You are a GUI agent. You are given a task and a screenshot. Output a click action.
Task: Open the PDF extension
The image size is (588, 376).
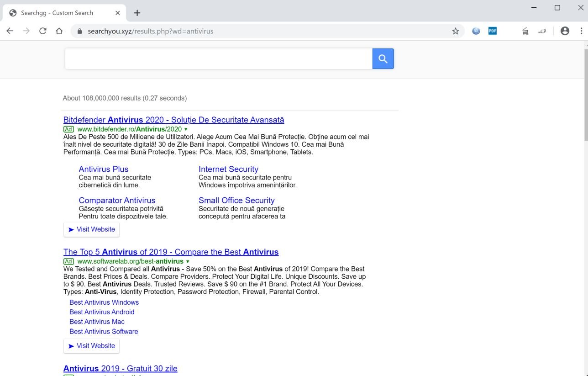[493, 31]
